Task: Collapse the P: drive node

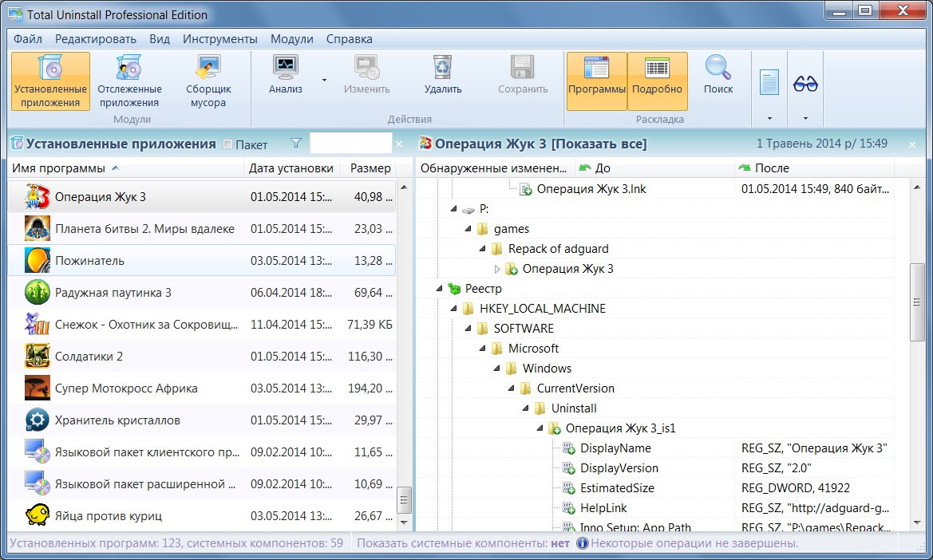Action: pyautogui.click(x=453, y=209)
